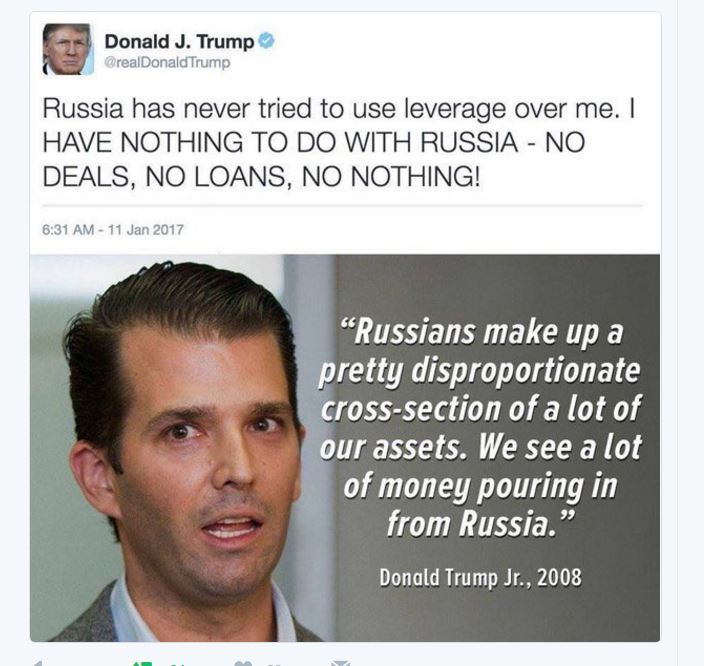Click the 'DEALS, NO LOANS, NO NOTHING!' text
Viewport: 704px width, 666px height.
(x=261, y=176)
